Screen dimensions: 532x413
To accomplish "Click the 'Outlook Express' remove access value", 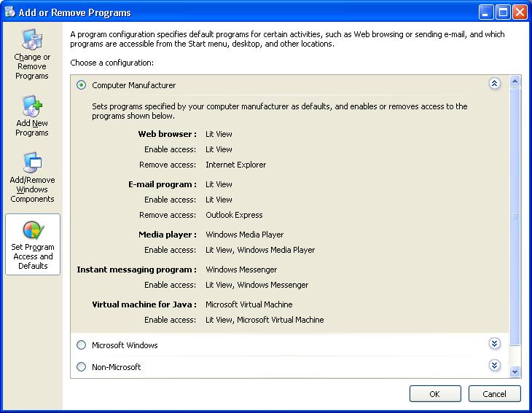I will (x=234, y=215).
